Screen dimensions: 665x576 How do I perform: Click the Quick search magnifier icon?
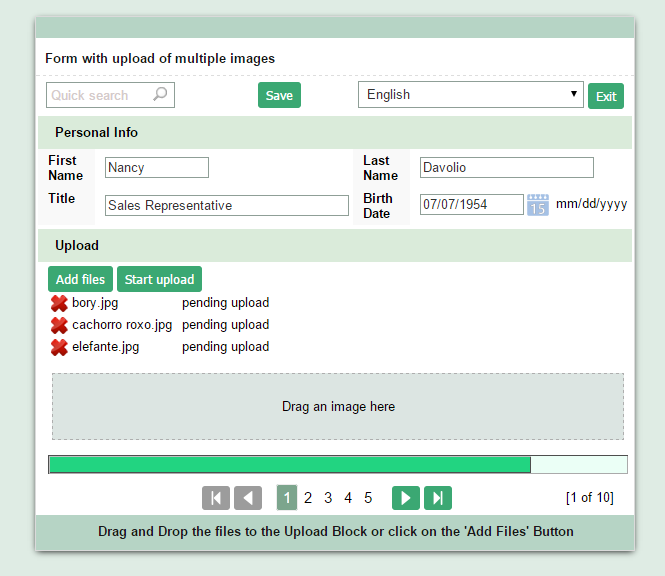[160, 95]
